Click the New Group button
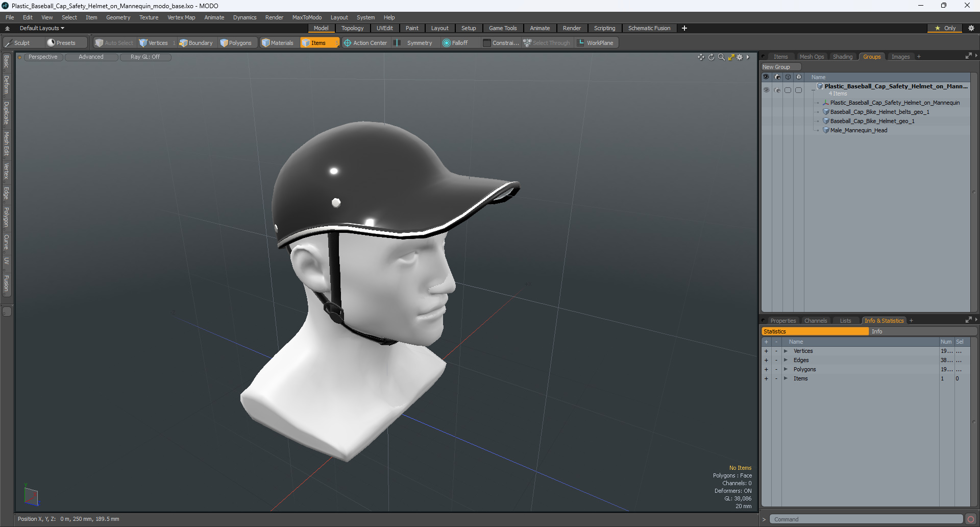This screenshot has height=527, width=980. point(781,67)
